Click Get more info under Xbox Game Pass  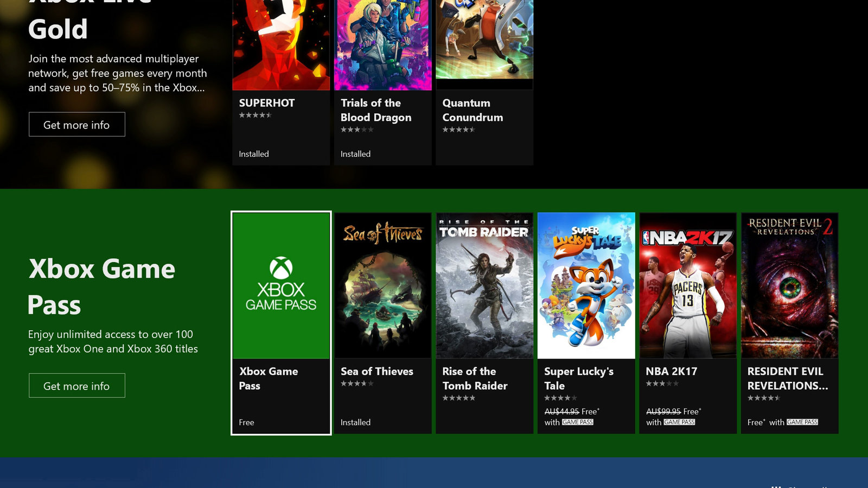[76, 386]
